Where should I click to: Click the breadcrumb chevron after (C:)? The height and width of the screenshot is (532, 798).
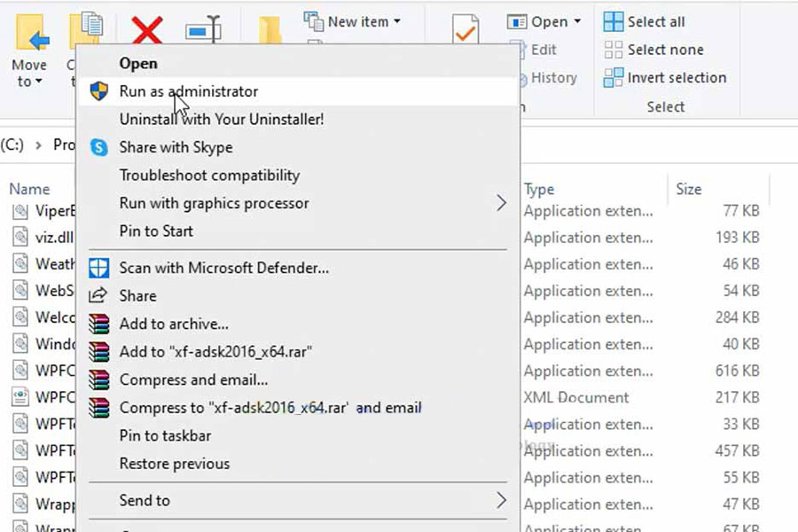[38, 145]
